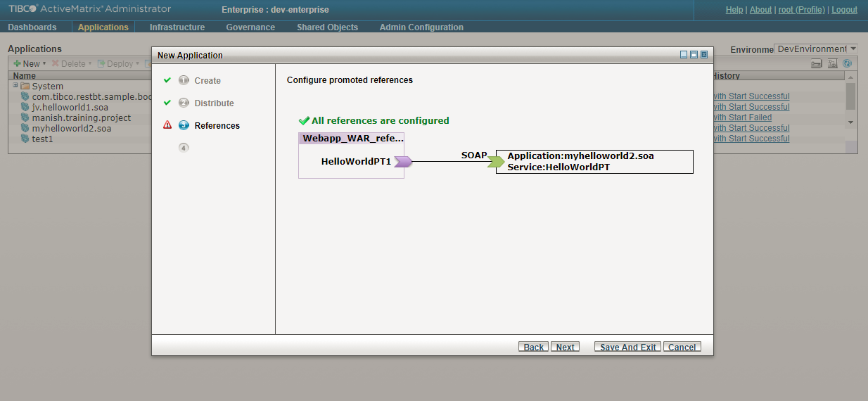Click the step 4 circle in wizard
The height and width of the screenshot is (401, 868).
[x=184, y=148]
